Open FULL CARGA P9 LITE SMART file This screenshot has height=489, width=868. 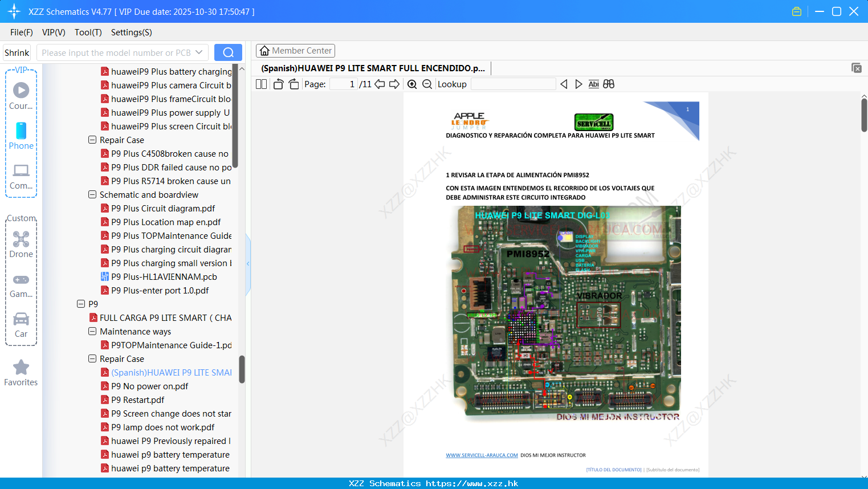click(165, 317)
